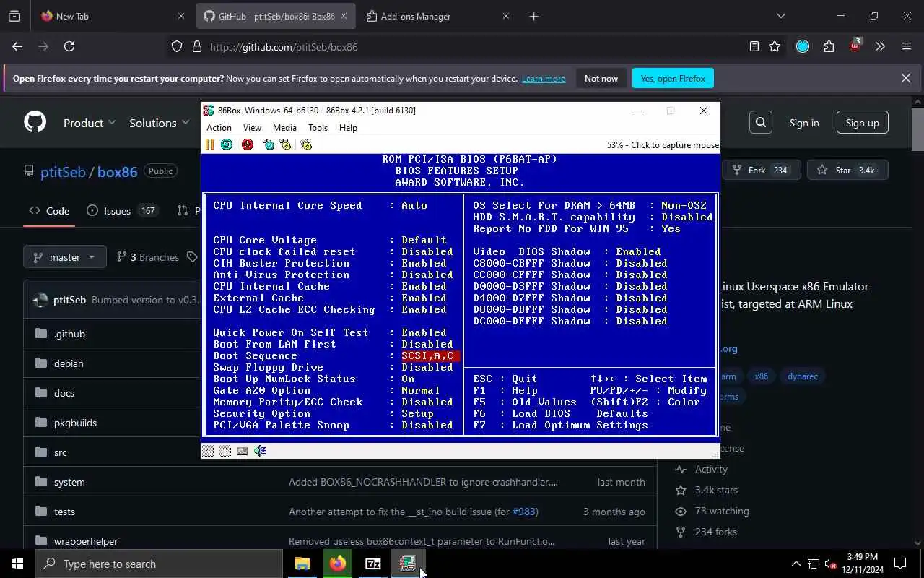924x578 pixels.
Task: Click the GitHub octocat logo
Action: [35, 122]
